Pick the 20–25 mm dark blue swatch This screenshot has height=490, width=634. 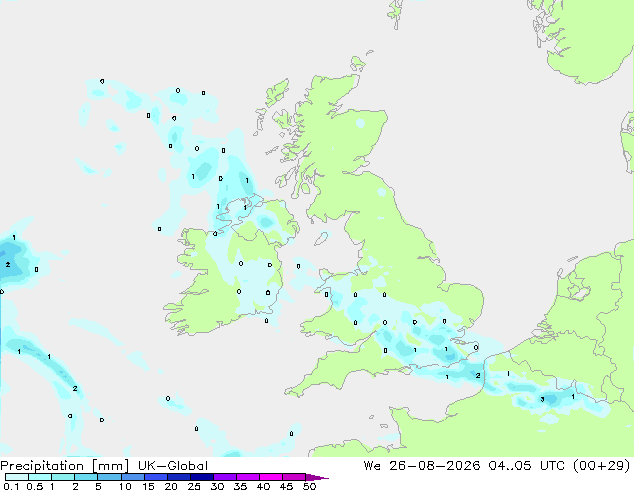pyautogui.click(x=179, y=477)
